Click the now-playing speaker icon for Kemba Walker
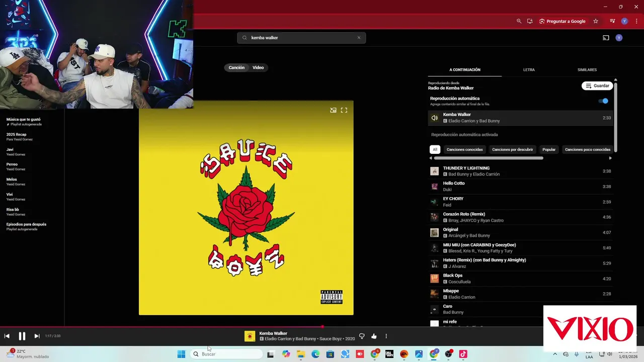 [x=434, y=118]
